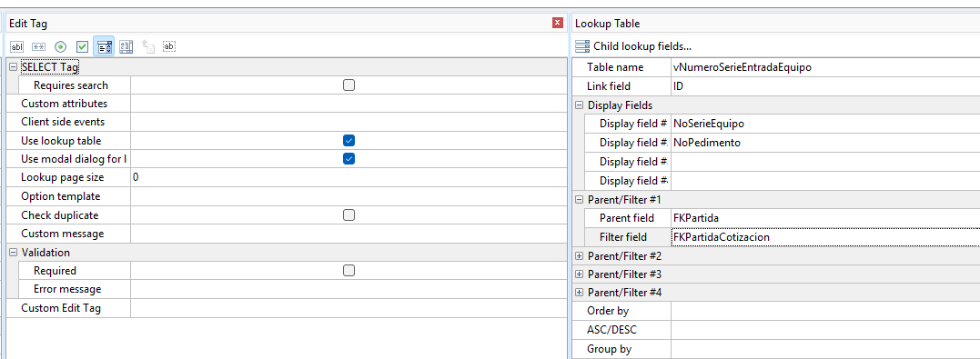Click the Edit Tag panel title
This screenshot has width=980, height=359.
tap(28, 24)
